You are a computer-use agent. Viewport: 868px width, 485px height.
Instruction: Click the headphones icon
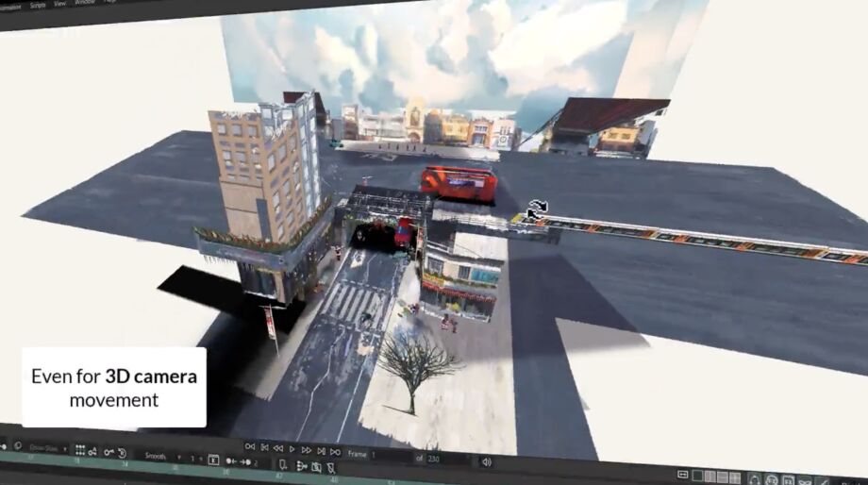(754, 479)
